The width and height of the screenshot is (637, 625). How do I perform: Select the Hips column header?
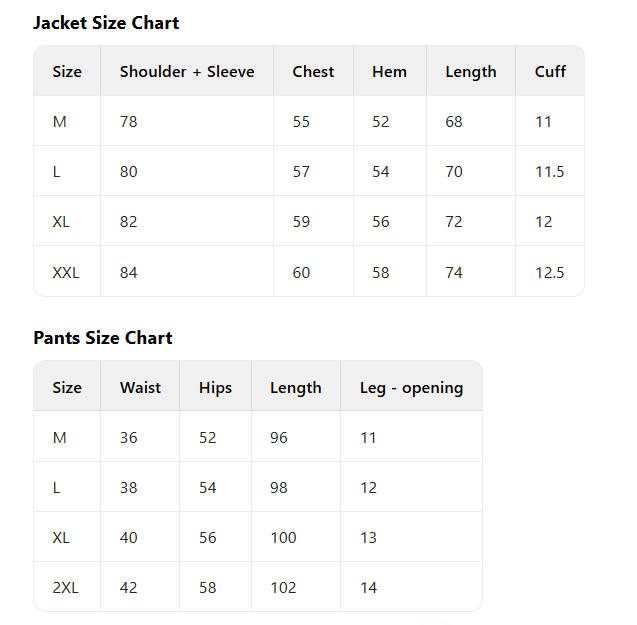tap(215, 388)
